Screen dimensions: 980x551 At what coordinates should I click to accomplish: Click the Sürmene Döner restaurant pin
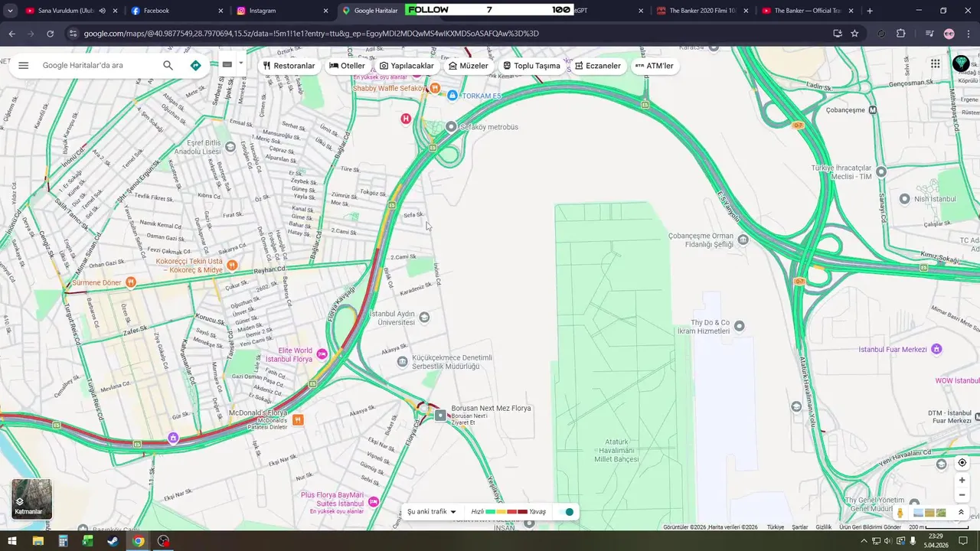[x=131, y=282]
